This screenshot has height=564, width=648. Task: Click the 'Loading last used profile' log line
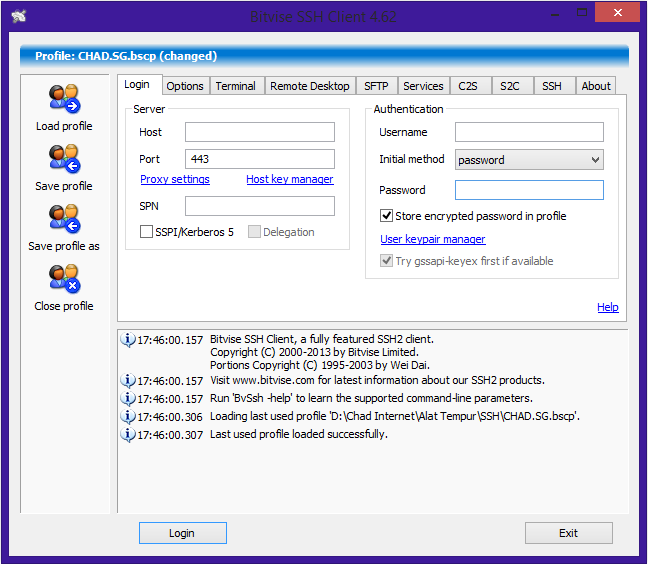tap(395, 416)
